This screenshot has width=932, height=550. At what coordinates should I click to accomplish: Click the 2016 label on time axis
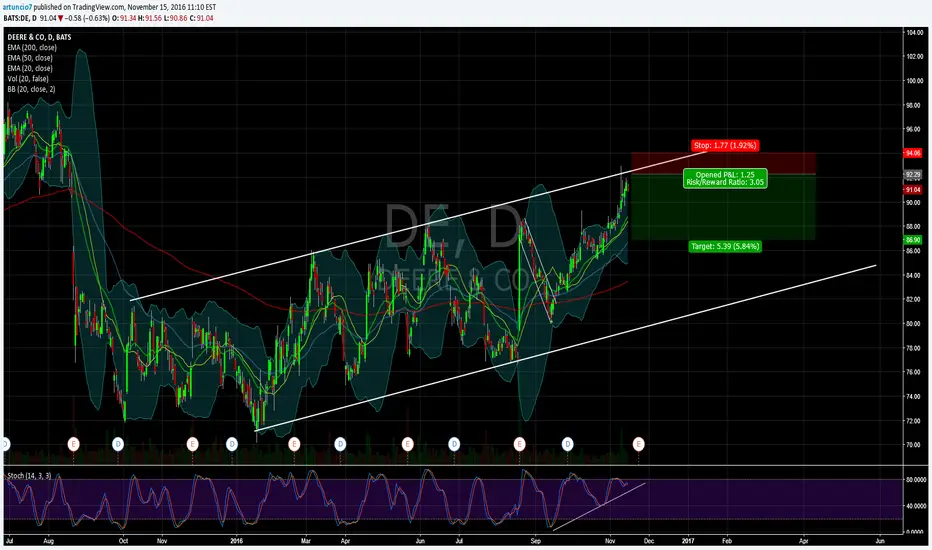tap(237, 541)
